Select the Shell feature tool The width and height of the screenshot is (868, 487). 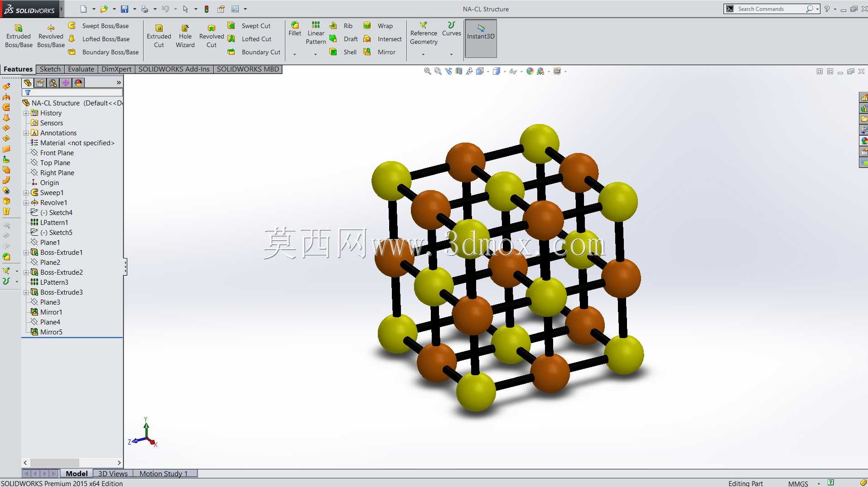[343, 52]
